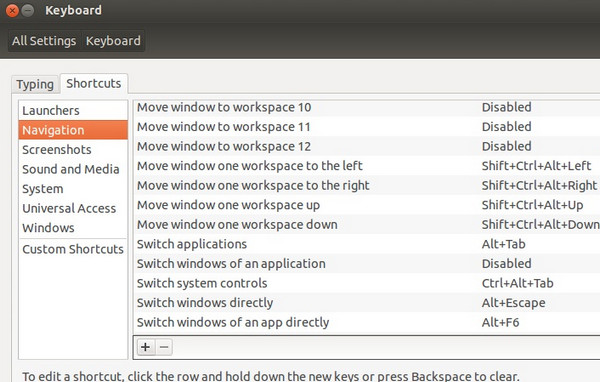Switch to the Typing tab

point(35,84)
